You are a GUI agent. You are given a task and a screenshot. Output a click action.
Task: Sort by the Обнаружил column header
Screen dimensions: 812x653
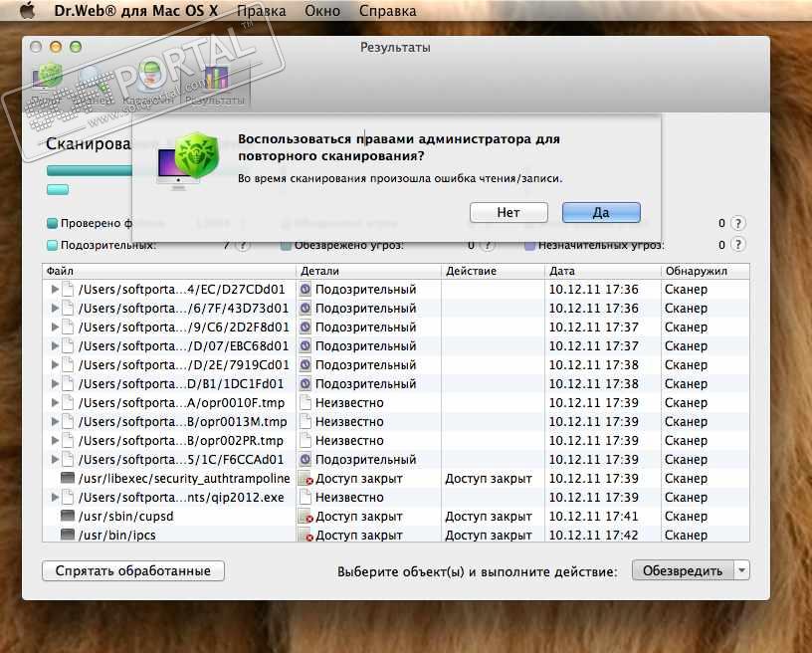click(x=706, y=271)
